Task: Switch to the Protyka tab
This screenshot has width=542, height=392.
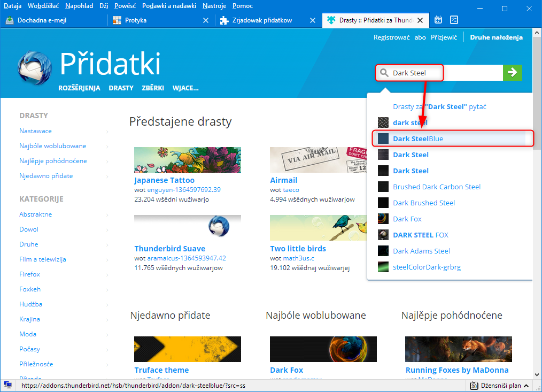Action: (161, 20)
